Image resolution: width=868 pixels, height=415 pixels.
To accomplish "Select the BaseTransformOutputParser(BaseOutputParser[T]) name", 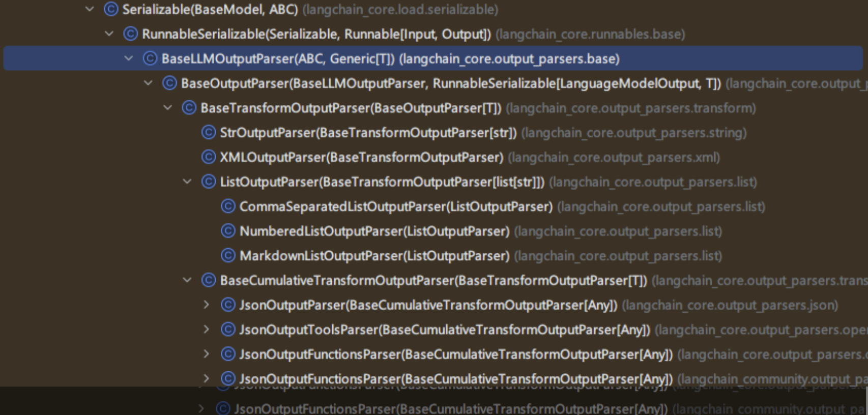I will tap(351, 108).
